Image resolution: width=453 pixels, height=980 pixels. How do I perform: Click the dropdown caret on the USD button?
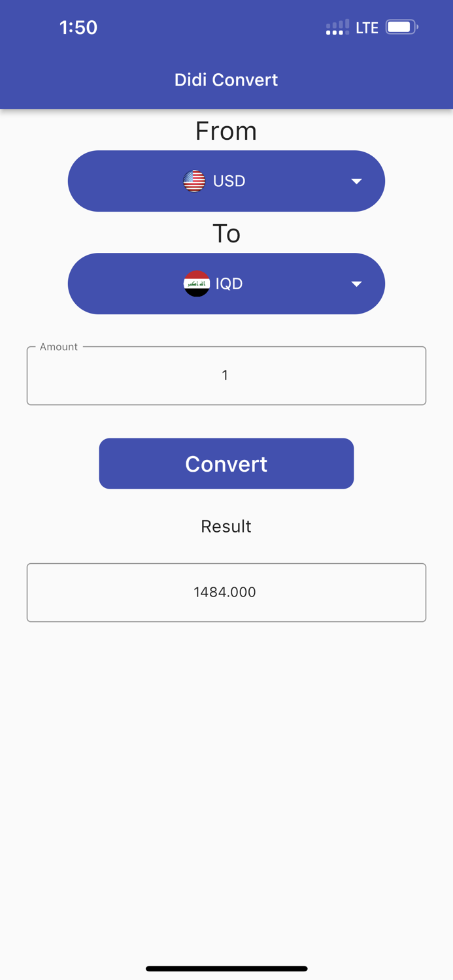(356, 181)
